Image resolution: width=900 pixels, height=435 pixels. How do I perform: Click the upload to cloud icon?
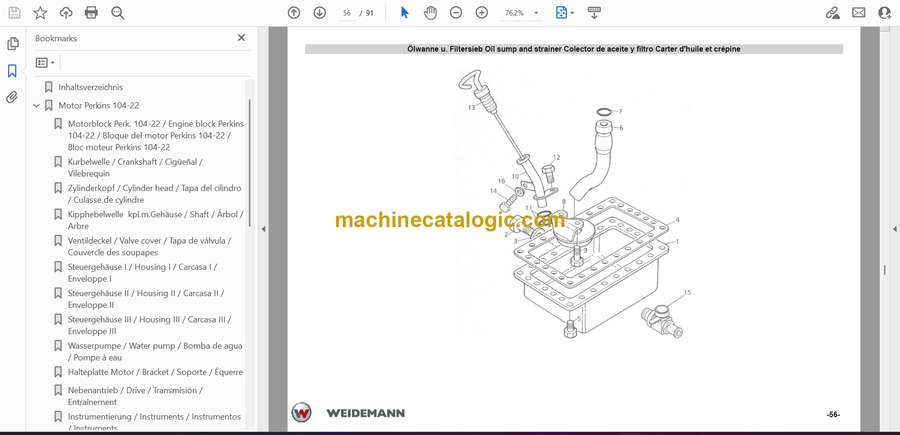pyautogui.click(x=66, y=13)
